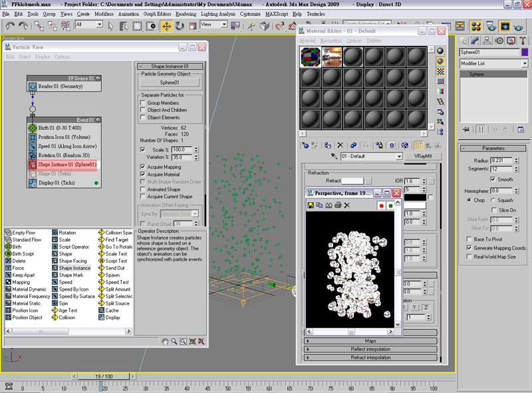
Task: Uncheck the Acquire Mapping checkbox
Action: coord(143,167)
